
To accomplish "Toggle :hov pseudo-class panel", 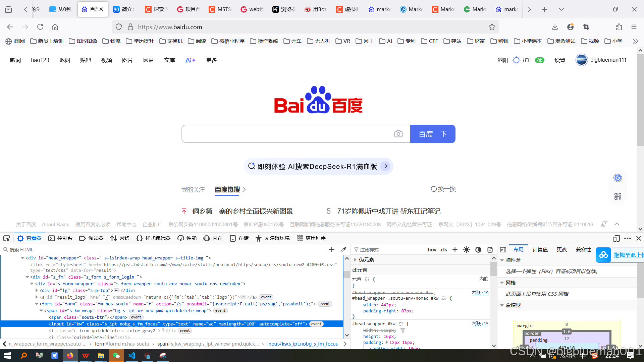I will 431,250.
